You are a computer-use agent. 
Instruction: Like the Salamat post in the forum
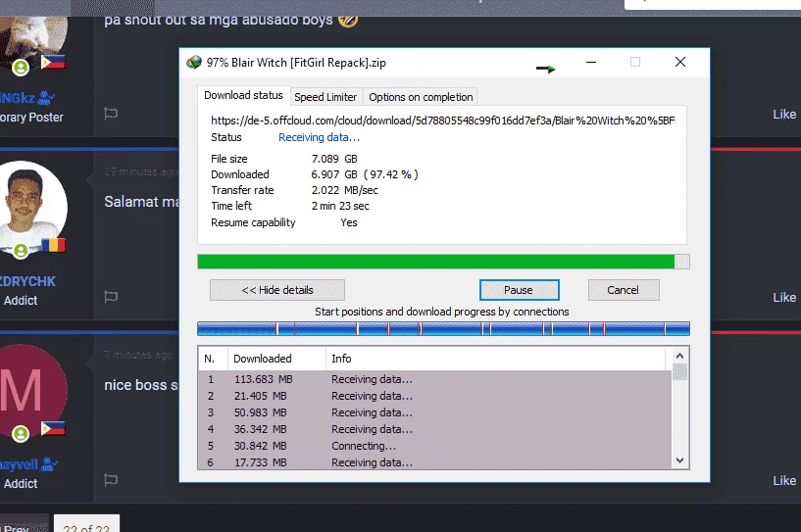[x=784, y=297]
